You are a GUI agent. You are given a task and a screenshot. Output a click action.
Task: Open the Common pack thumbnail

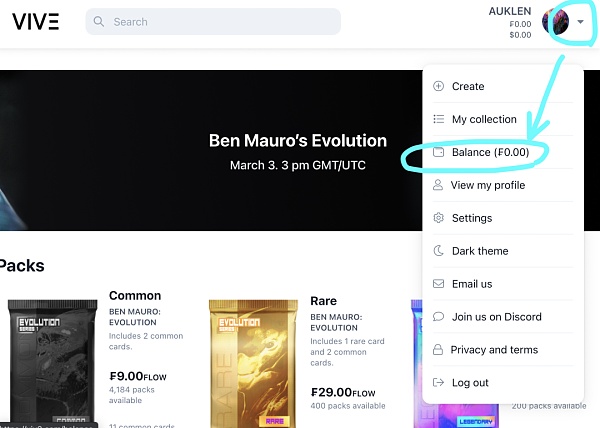tap(52, 363)
